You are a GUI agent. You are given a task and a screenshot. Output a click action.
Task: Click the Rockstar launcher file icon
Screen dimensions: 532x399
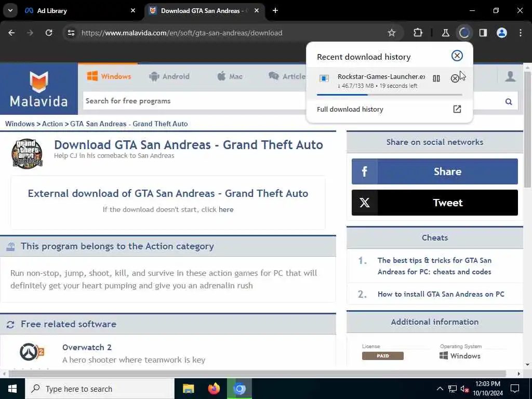pos(324,79)
